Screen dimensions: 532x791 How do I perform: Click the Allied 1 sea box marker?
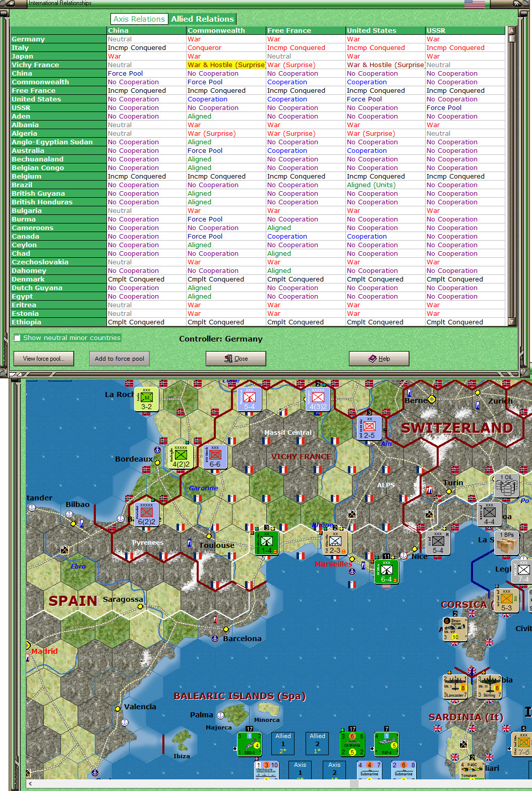point(283,744)
